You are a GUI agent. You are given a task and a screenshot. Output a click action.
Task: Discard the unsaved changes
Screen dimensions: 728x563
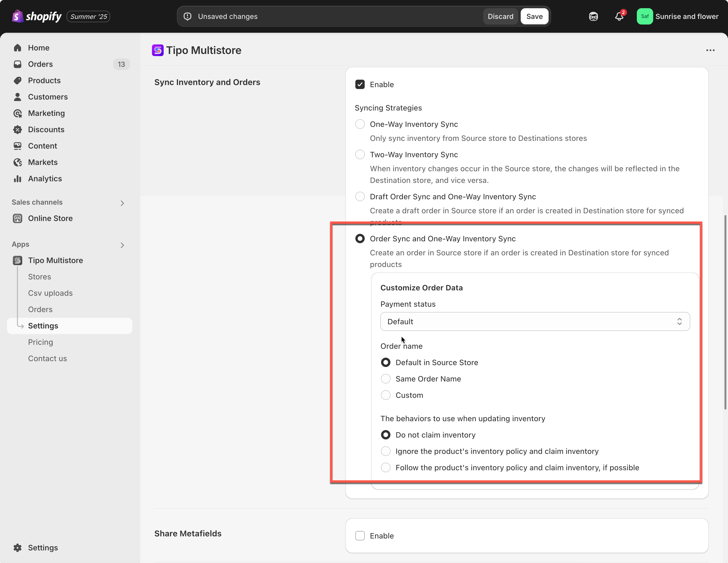[x=500, y=16]
